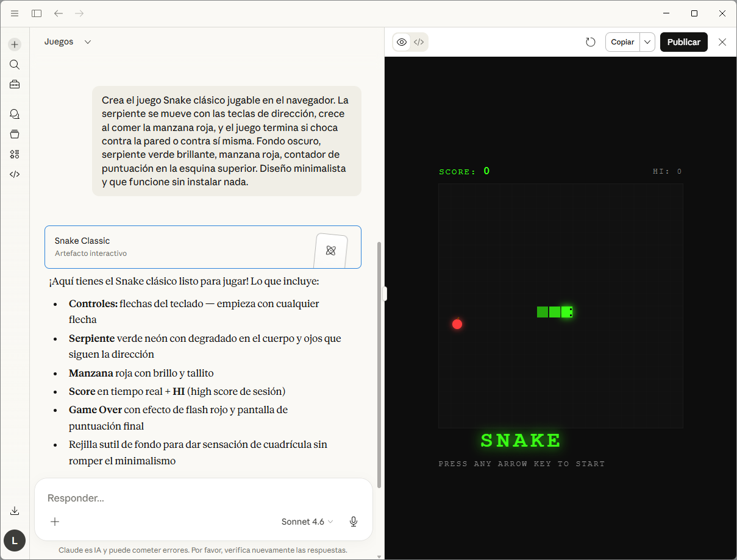737x560 pixels.
Task: Start a new chat with plus icon
Action: (x=15, y=44)
